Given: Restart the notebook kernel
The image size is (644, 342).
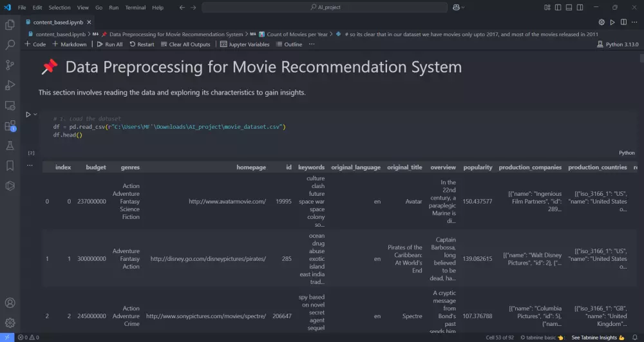Looking at the screenshot, I should coord(142,44).
